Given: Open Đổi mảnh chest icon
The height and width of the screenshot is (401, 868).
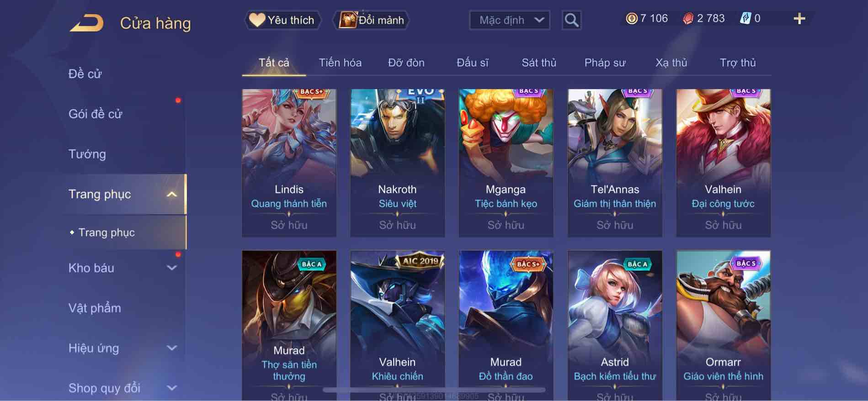Looking at the screenshot, I should tap(347, 20).
